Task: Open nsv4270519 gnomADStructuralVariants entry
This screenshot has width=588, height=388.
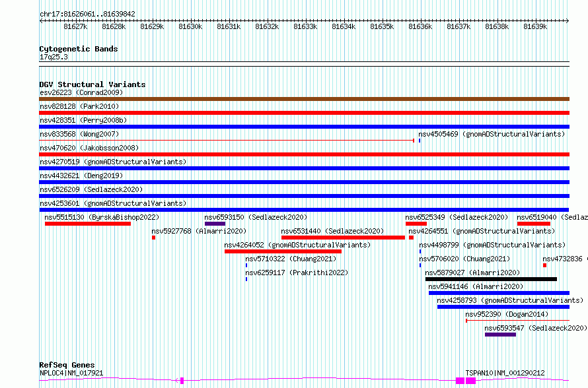Action: point(113,162)
